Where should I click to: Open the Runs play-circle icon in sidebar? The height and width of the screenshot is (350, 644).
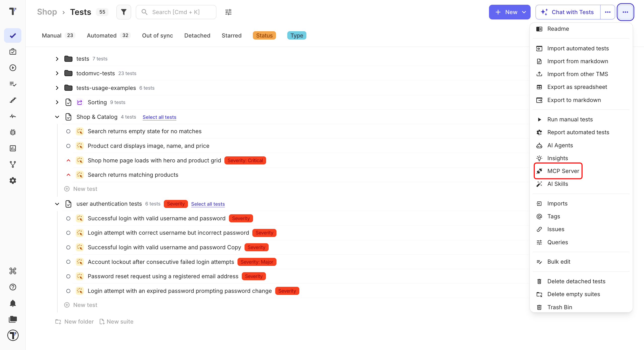click(x=13, y=68)
